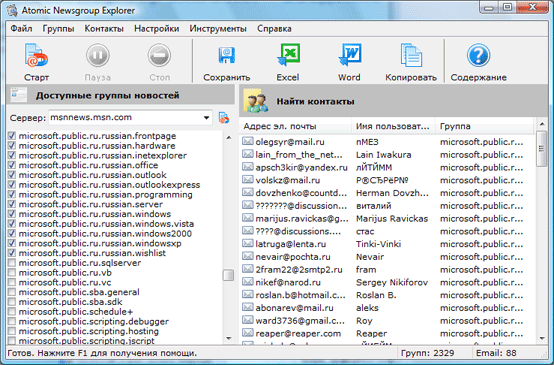Click envelope icon for 2fram22@2smtp2.ru
This screenshot has width=554, height=365.
[248, 269]
